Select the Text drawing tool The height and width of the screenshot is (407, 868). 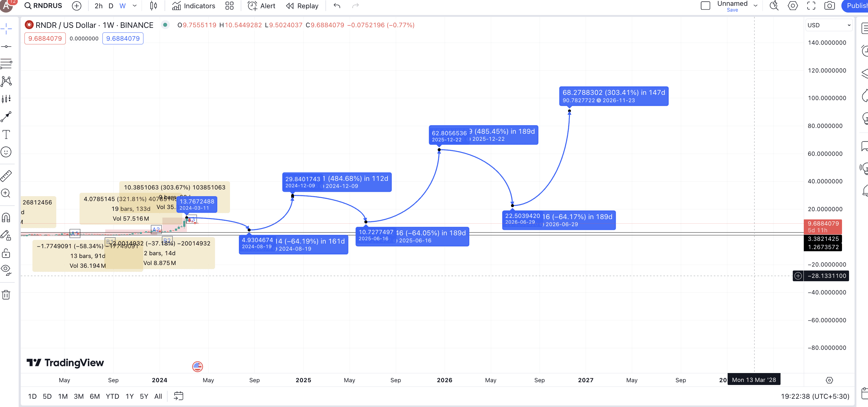(6, 135)
